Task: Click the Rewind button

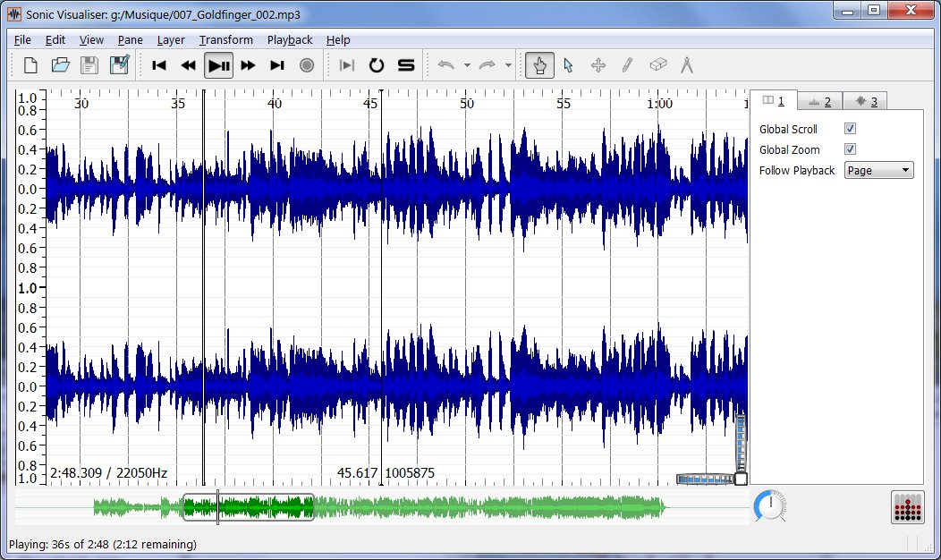Action: pyautogui.click(x=189, y=65)
